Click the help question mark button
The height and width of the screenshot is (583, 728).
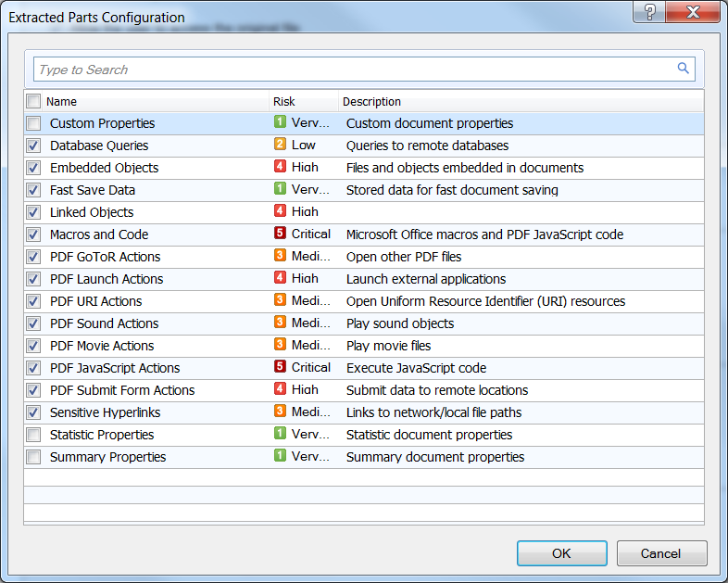coord(651,12)
